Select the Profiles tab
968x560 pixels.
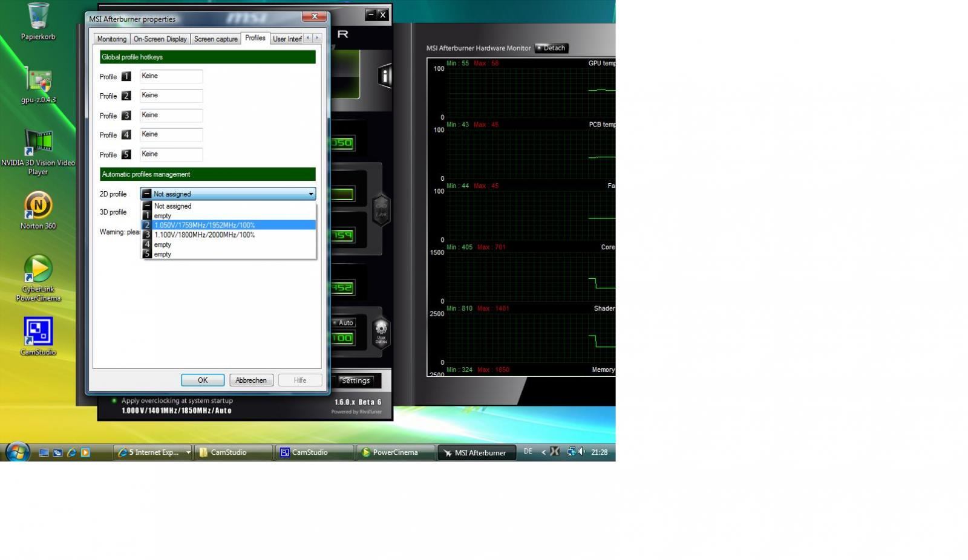tap(255, 38)
